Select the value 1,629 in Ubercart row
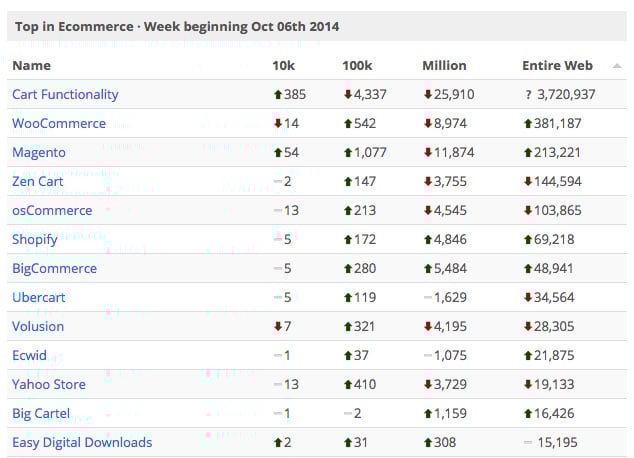 (450, 298)
